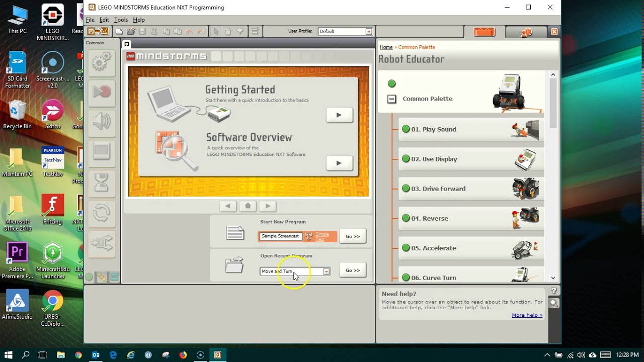Return to tutorial home screen
The width and height of the screenshot is (644, 362).
pos(248,206)
